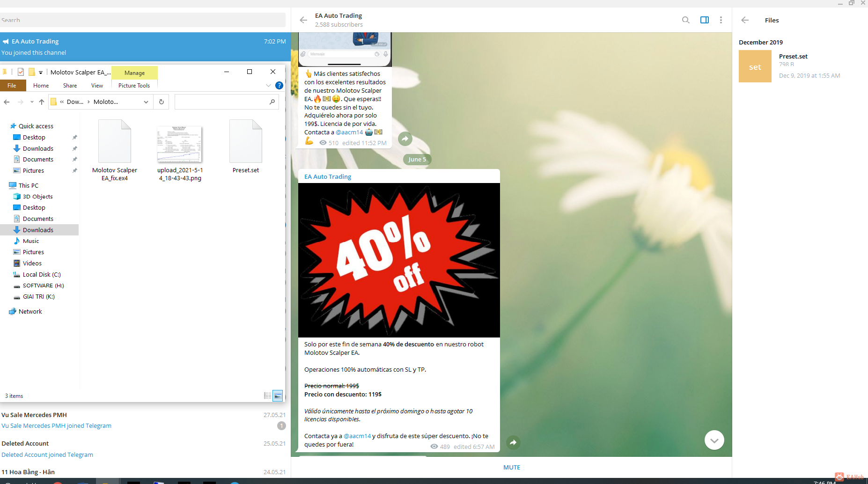The image size is (868, 484).
Task: Go forward in File Explorer
Action: tap(20, 102)
